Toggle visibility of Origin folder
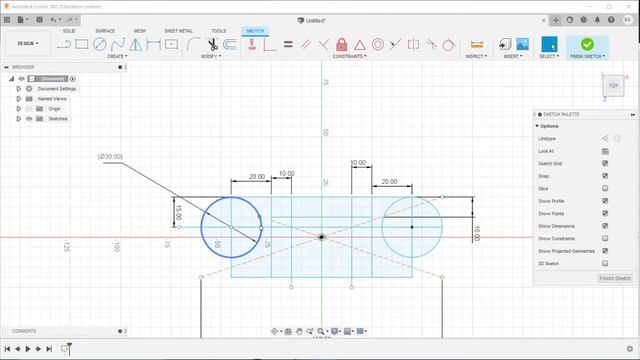Viewport: 640px width, 360px height. click(x=29, y=109)
